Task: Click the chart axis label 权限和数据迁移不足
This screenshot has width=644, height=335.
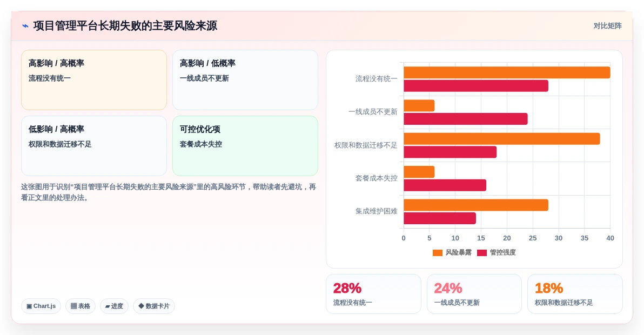Action: [366, 145]
